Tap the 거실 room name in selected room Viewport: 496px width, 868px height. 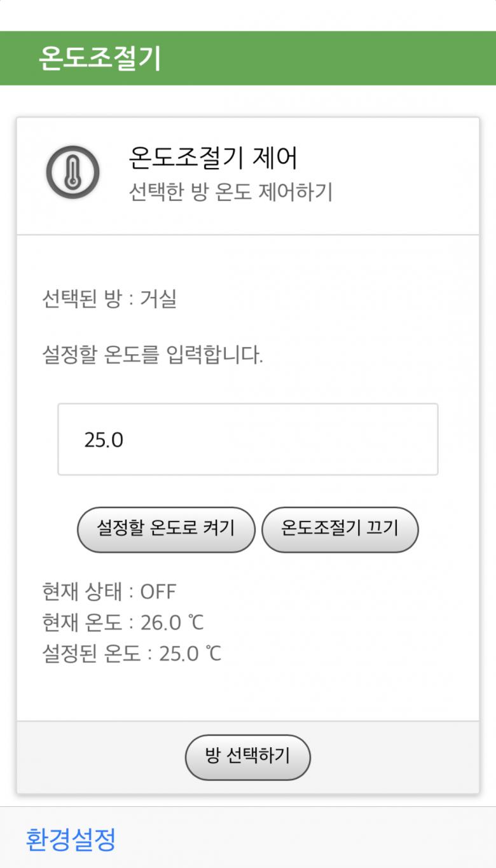(158, 299)
